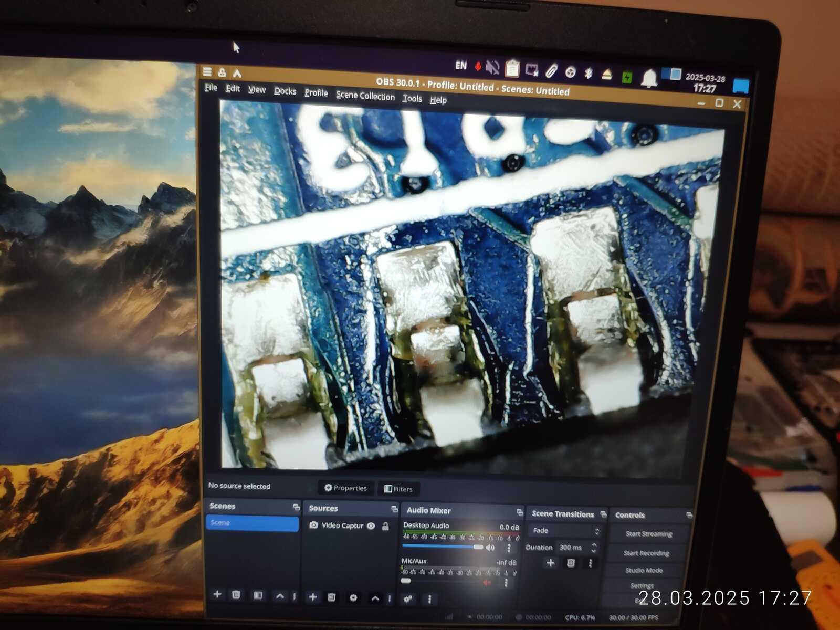Open the green battery power tray icon

click(627, 77)
